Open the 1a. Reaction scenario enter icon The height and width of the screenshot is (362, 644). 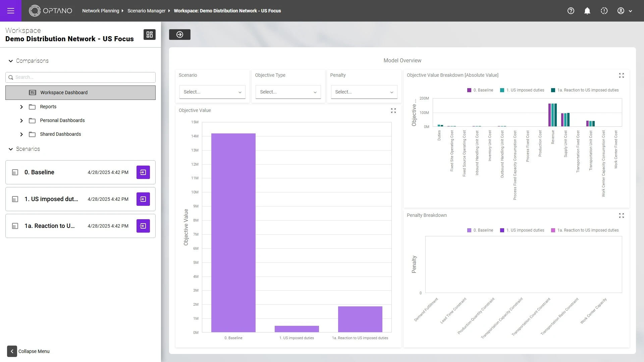143,226
